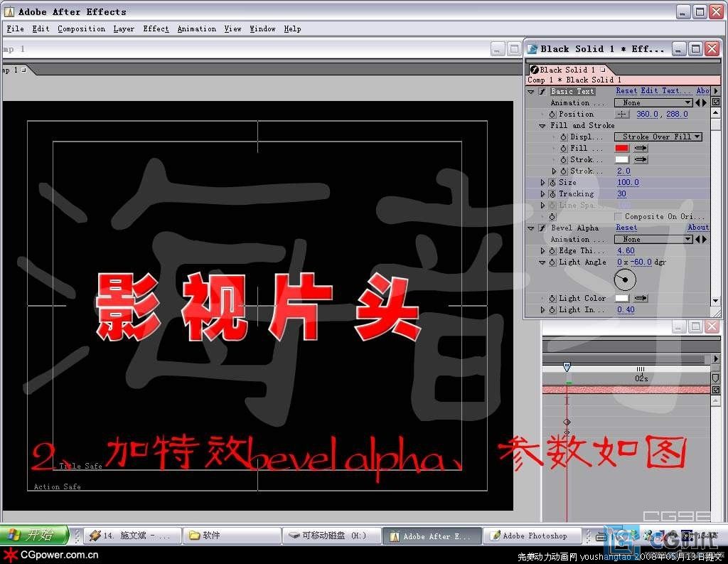Click the square icon under the Effect Controls flyout arrow

[x=715, y=102]
